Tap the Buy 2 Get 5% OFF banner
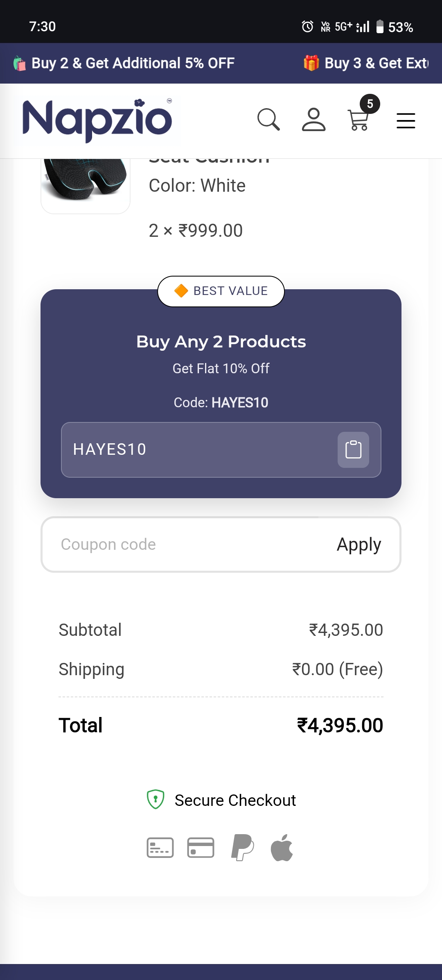 [125, 64]
